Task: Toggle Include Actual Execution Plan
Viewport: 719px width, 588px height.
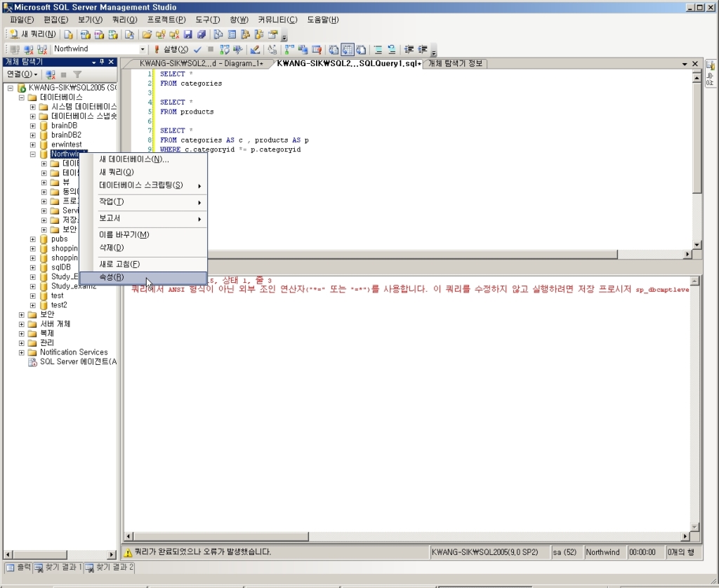Action: click(289, 49)
